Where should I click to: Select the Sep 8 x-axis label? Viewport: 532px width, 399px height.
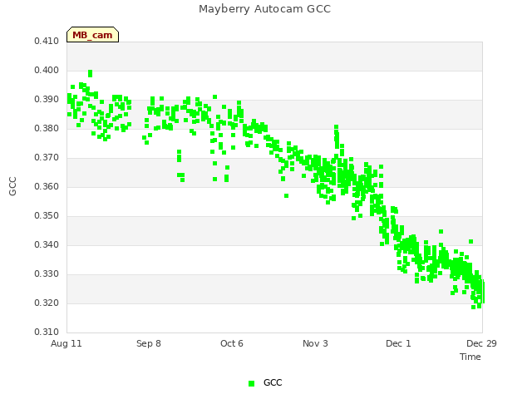coord(149,343)
